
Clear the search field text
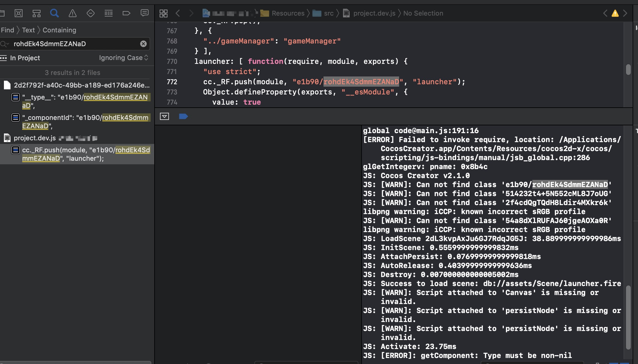[143, 44]
